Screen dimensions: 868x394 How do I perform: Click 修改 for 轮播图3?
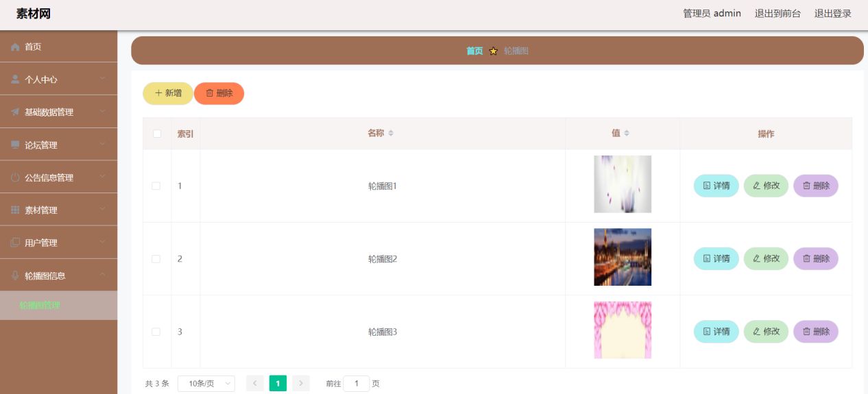tap(766, 332)
